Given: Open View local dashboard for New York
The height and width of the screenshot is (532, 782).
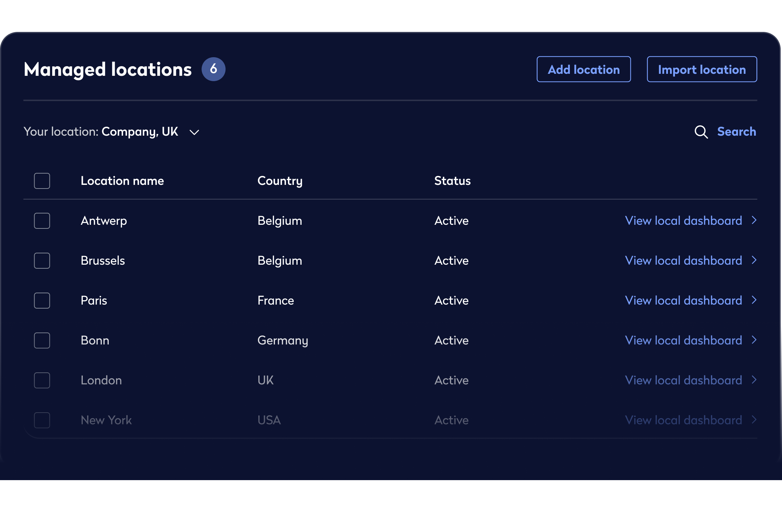Looking at the screenshot, I should [684, 420].
